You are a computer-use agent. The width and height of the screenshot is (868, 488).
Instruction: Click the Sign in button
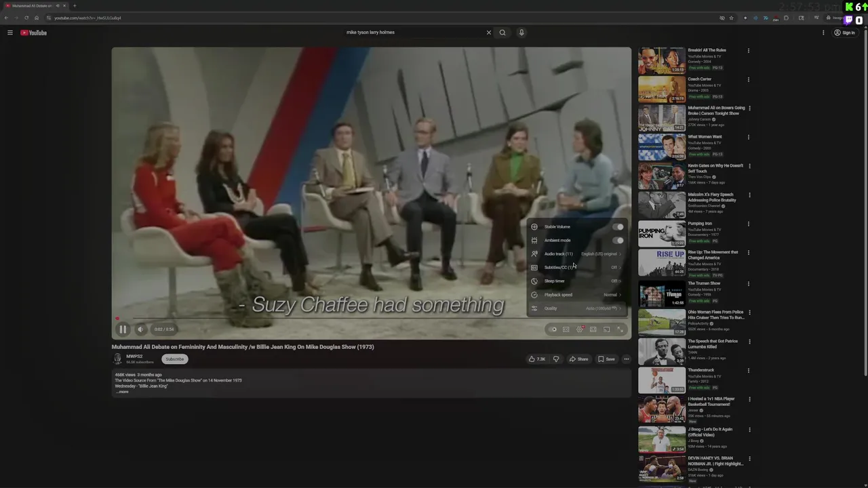845,33
